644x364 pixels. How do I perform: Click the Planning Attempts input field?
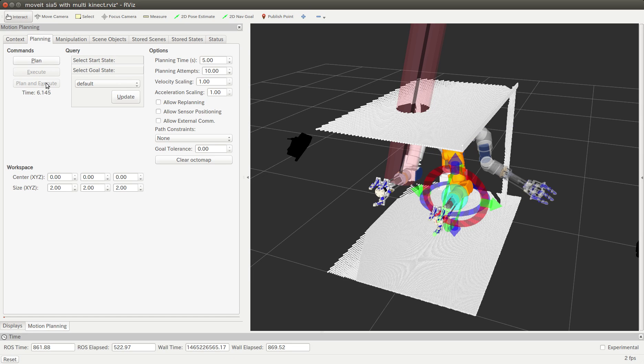coord(215,71)
